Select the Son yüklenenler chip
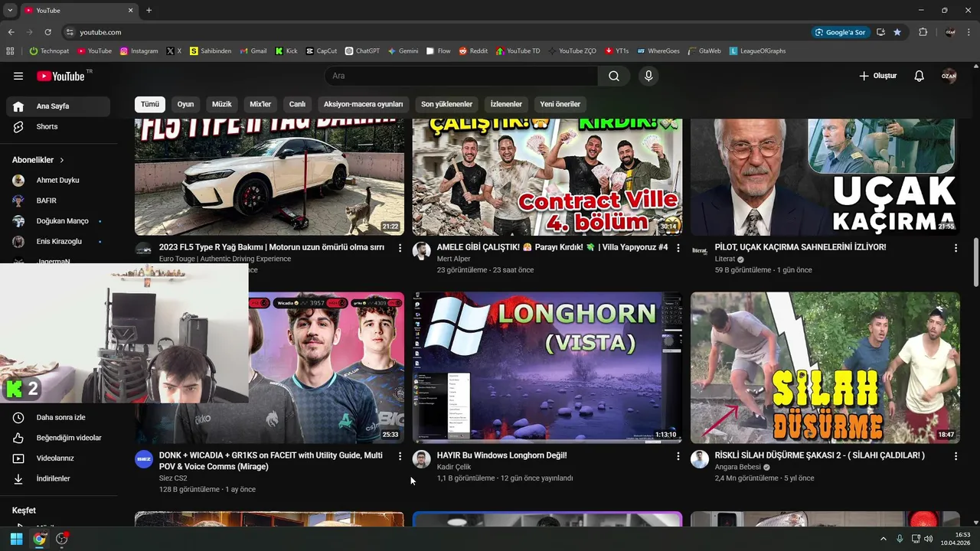Screen dimensions: 980x551 447,104
